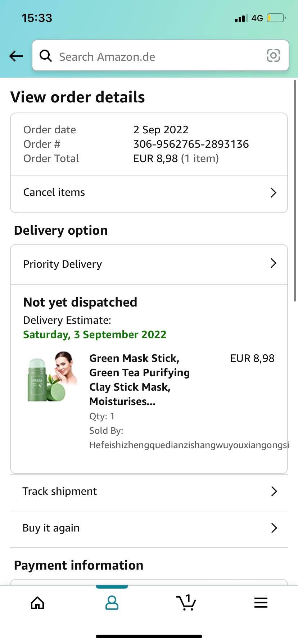Select Cancel items option
The height and width of the screenshot is (644, 298).
click(x=54, y=193)
